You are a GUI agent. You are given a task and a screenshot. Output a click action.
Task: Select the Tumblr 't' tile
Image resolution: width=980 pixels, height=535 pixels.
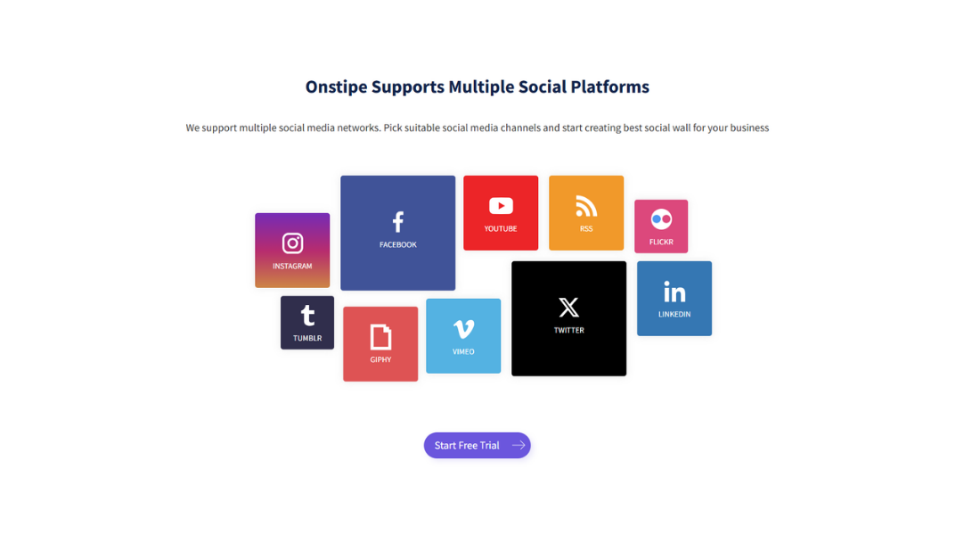click(x=307, y=322)
